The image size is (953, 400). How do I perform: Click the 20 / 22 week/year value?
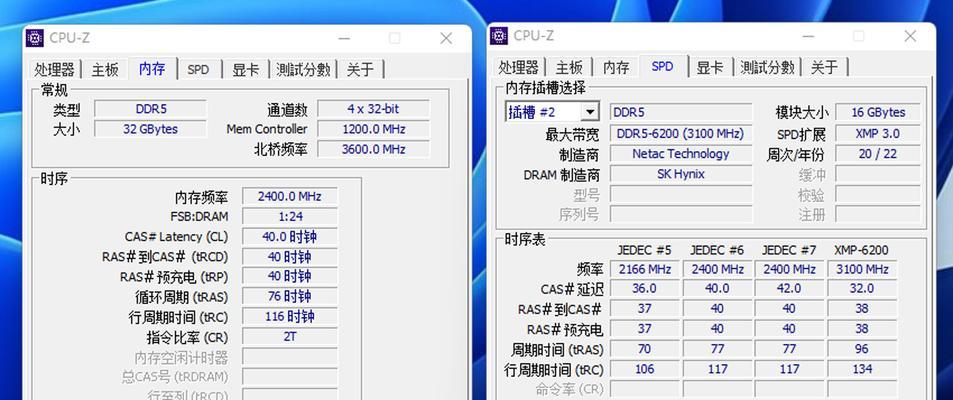point(878,154)
